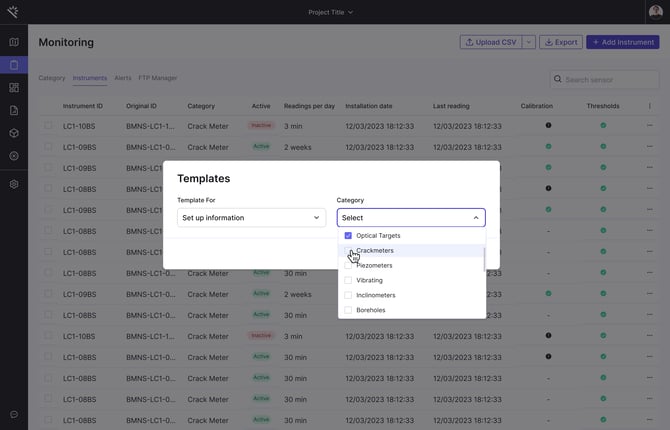The image size is (670, 430).
Task: Open row actions for first LC1-10BS row
Action: click(x=649, y=125)
